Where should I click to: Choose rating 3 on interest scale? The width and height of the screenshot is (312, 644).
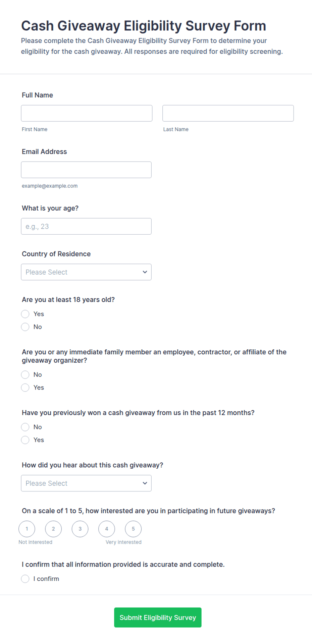pos(80,529)
